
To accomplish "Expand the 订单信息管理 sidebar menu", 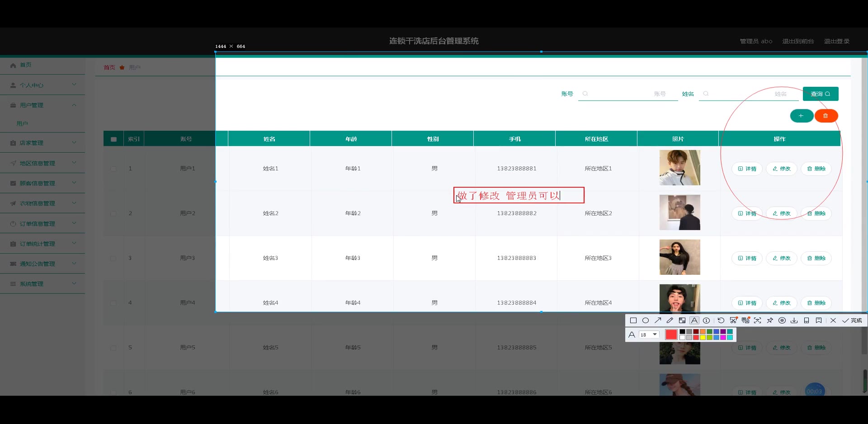I will 42,223.
